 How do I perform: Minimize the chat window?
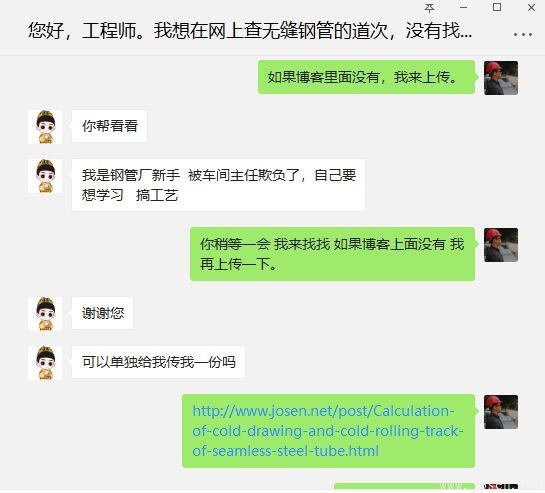point(463,7)
